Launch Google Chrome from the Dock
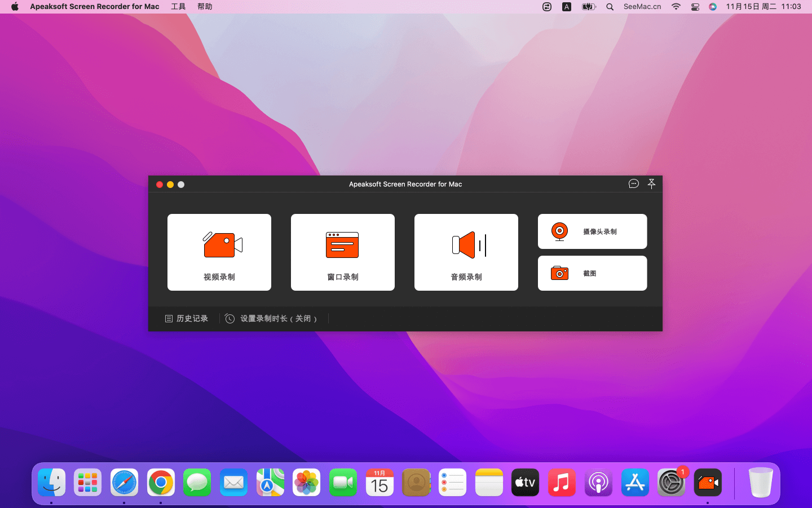This screenshot has height=508, width=812. coord(161,483)
